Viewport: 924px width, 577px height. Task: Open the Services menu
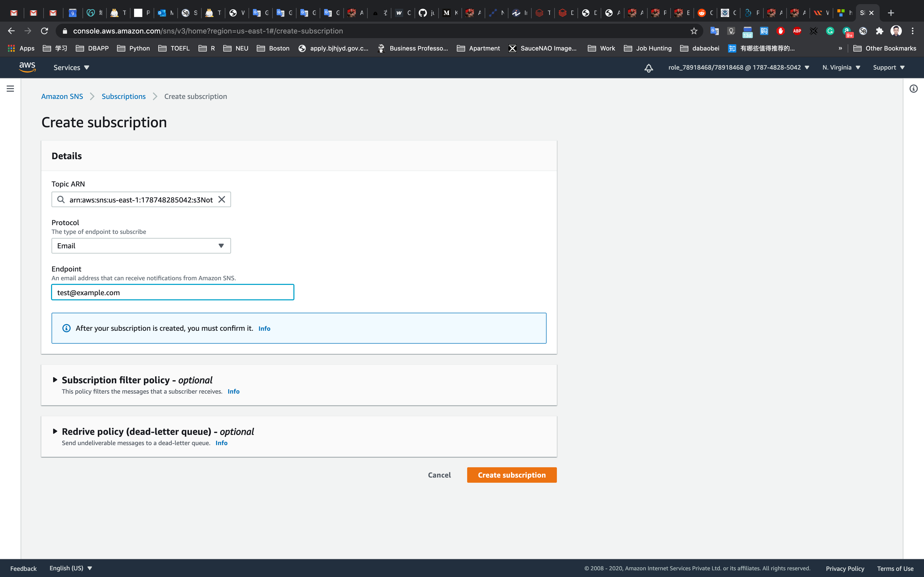[x=71, y=67]
